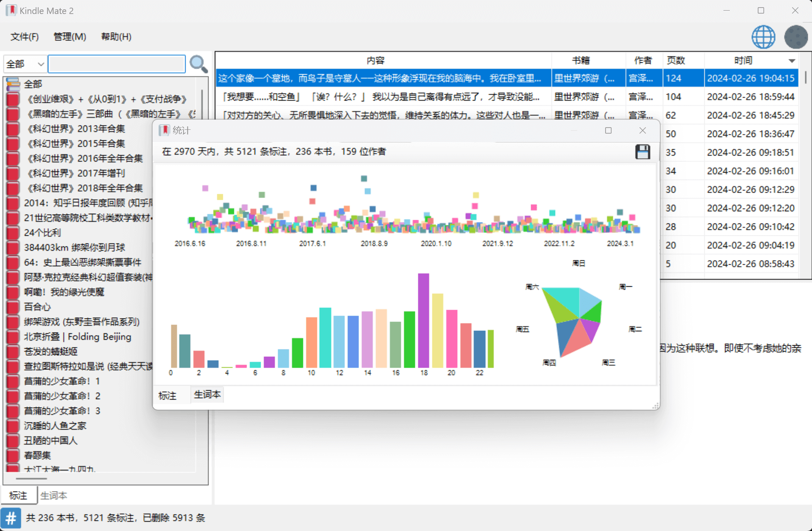Screen dimensions: 812x531
Task: Switch to bottom-left 生词本 tab
Action: [x=54, y=495]
